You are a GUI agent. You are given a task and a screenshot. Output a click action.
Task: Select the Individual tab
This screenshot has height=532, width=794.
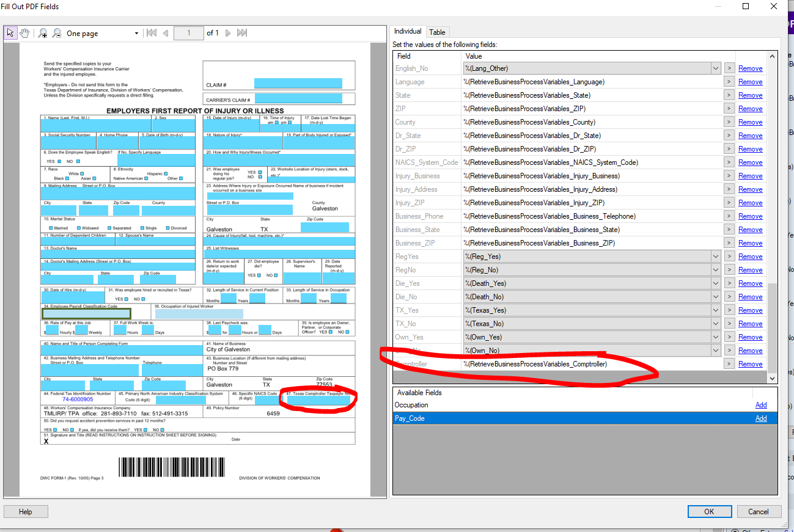click(408, 31)
